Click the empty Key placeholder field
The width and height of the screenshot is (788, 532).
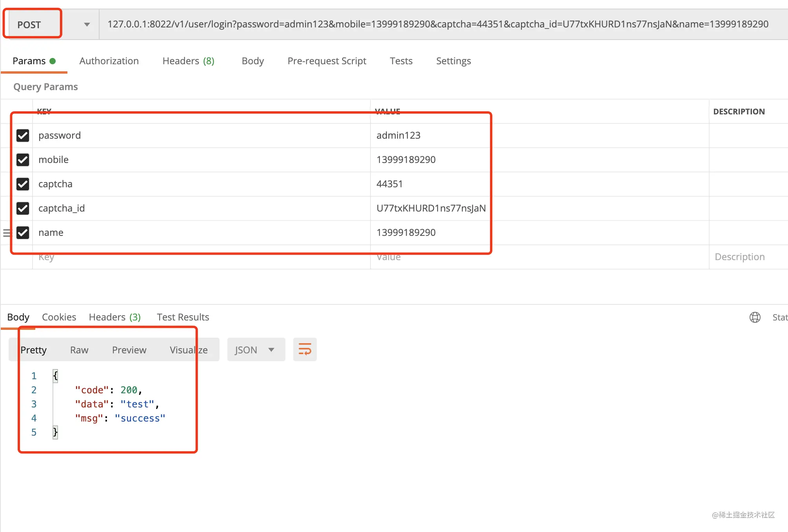(202, 257)
